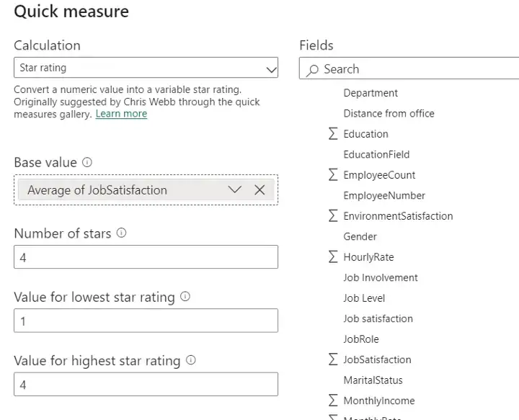This screenshot has height=420, width=519.
Task: Click the magnifier icon in Fields search
Action: coord(312,70)
